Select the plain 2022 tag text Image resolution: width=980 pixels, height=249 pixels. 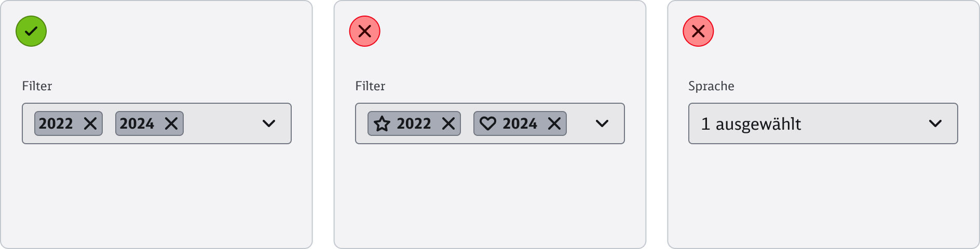[x=56, y=123]
